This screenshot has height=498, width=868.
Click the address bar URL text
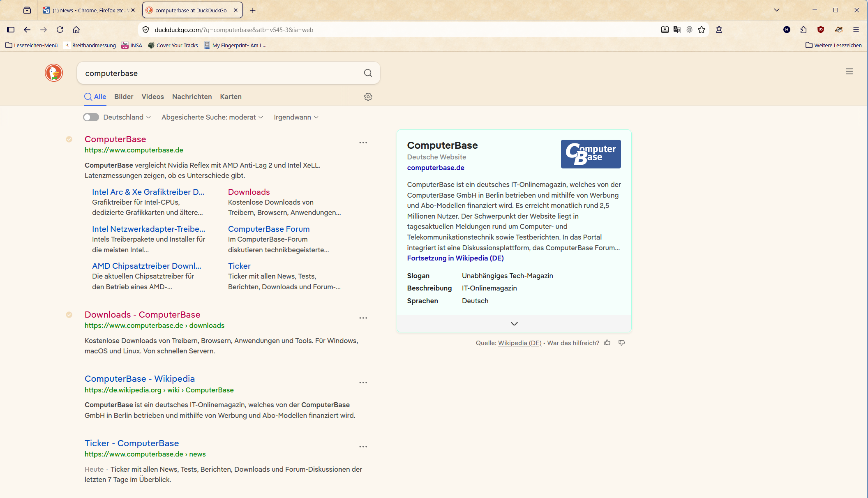click(234, 30)
